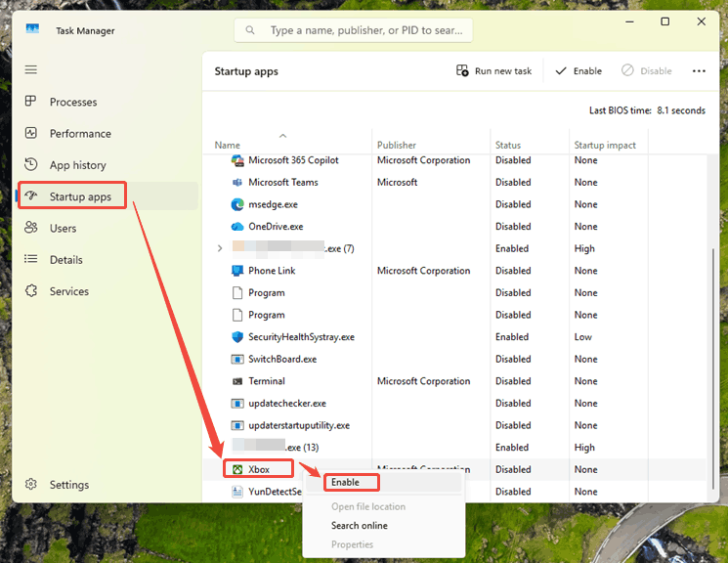
Task: Click the Details list icon
Action: coord(30,259)
